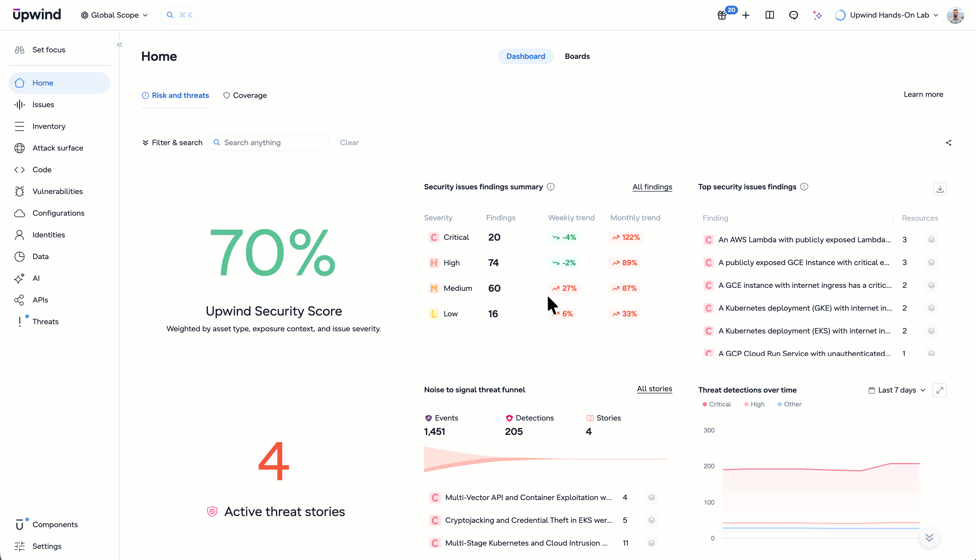
Task: Expand the Filter & search panel
Action: 172,143
